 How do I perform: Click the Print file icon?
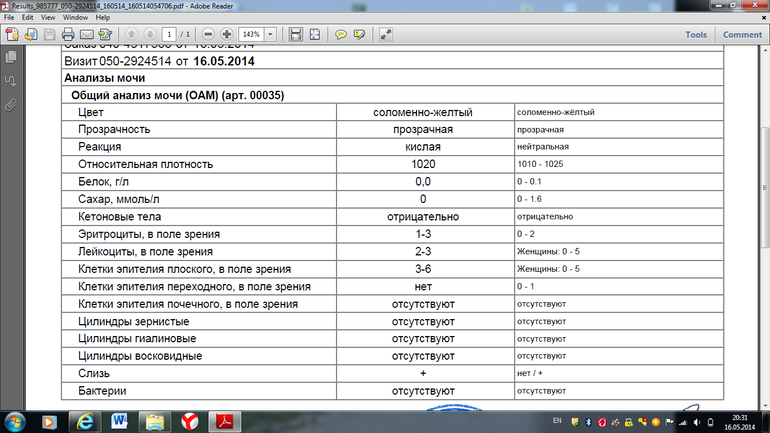tap(68, 35)
